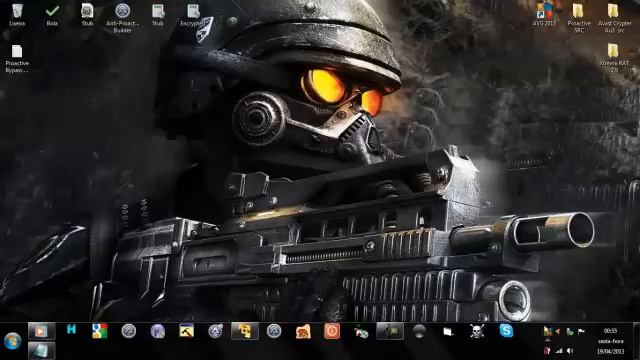Open the Avast Crypter Au3 src folder
This screenshot has height=360, width=640.
click(x=614, y=18)
